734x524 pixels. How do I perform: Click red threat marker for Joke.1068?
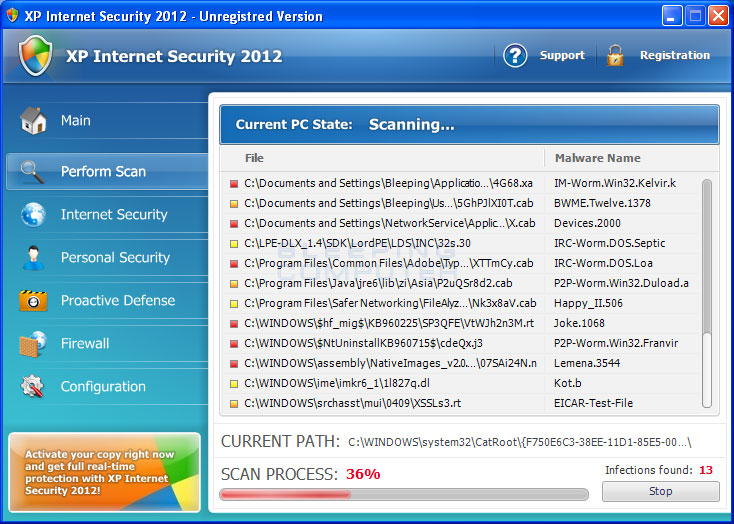tap(234, 324)
